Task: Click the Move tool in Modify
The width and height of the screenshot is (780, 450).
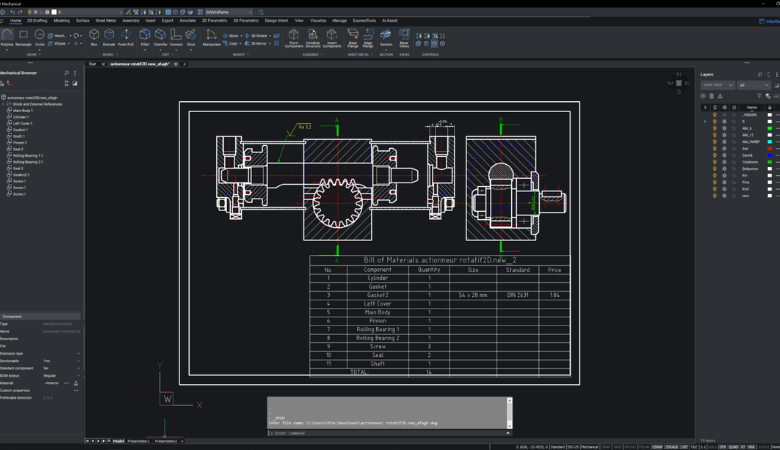Action: point(230,36)
